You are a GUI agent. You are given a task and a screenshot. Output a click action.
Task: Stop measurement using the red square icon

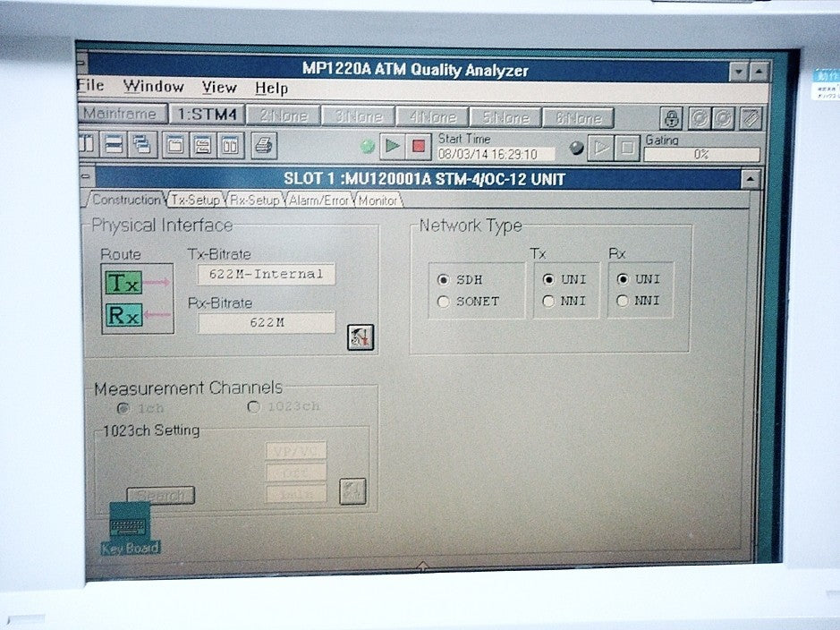416,144
